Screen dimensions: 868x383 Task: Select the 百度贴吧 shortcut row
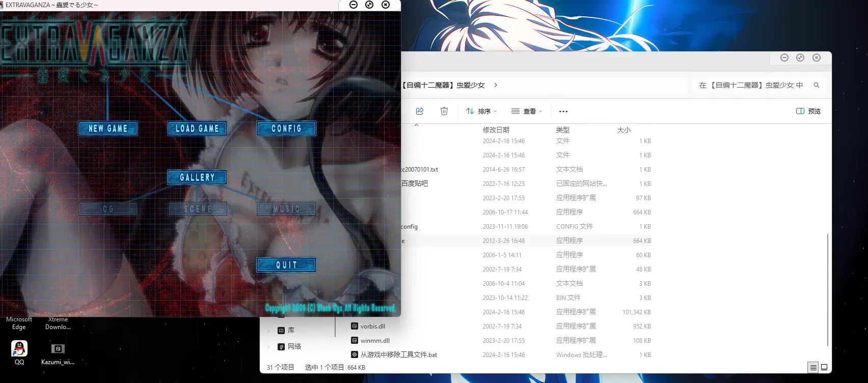[x=527, y=184]
